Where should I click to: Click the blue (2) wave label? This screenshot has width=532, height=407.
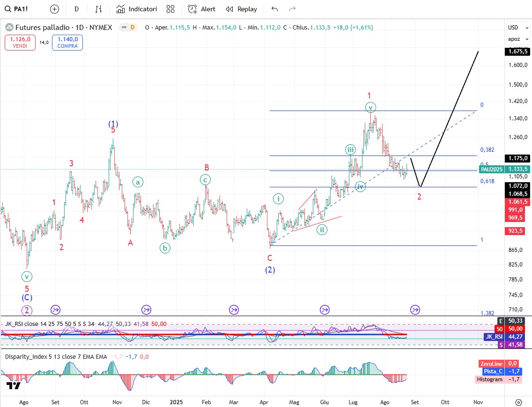(270, 270)
